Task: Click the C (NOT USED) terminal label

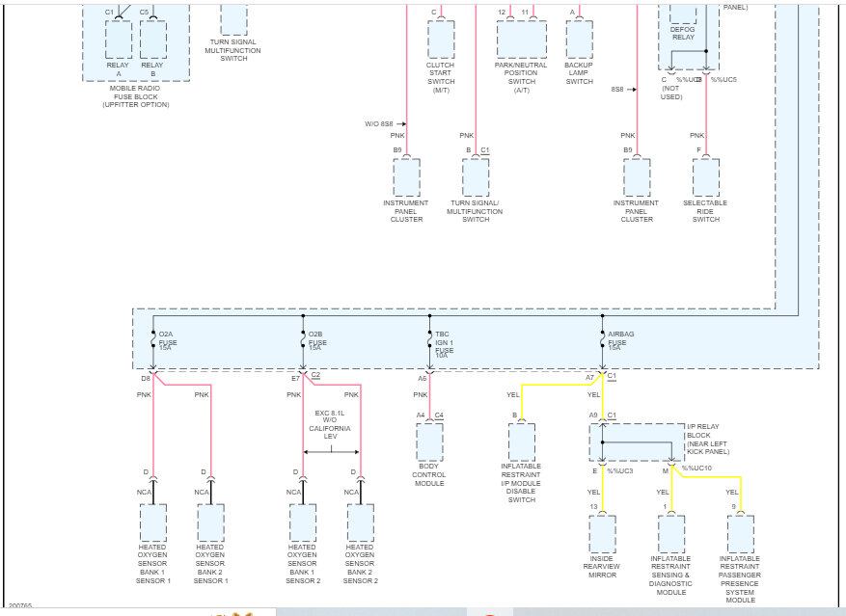Action: [671, 88]
